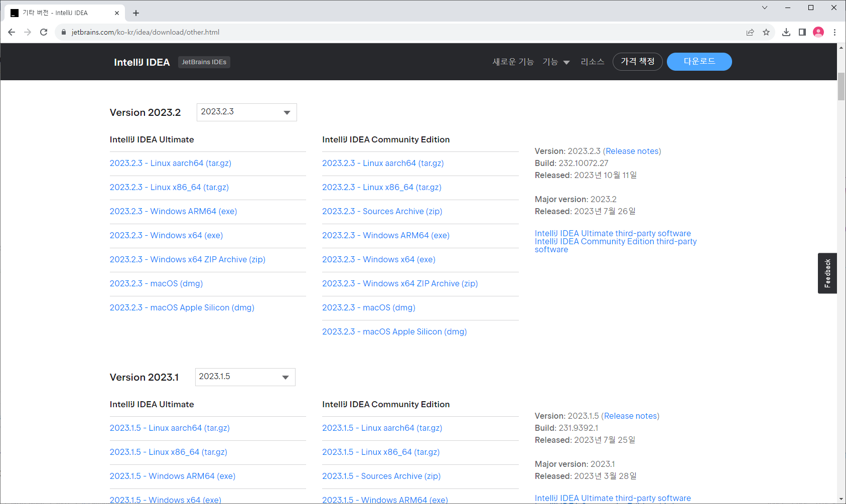Download Community 2023.2.3 macOS Apple Silicon dmg
The width and height of the screenshot is (846, 504).
tap(394, 332)
